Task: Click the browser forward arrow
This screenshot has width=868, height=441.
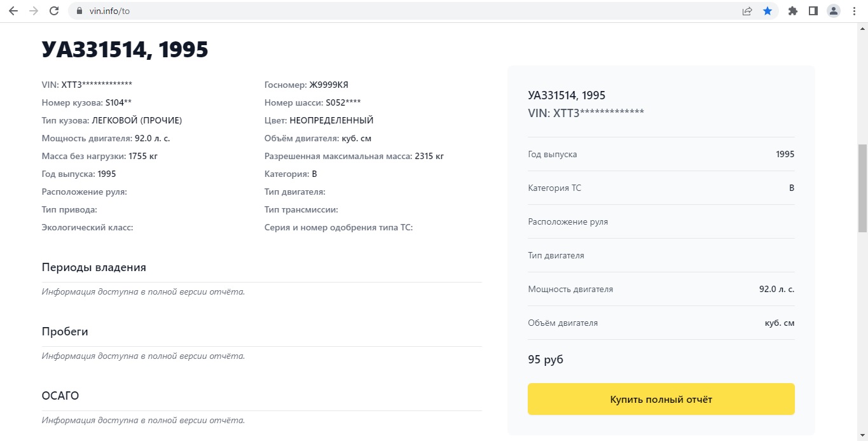Action: point(34,11)
